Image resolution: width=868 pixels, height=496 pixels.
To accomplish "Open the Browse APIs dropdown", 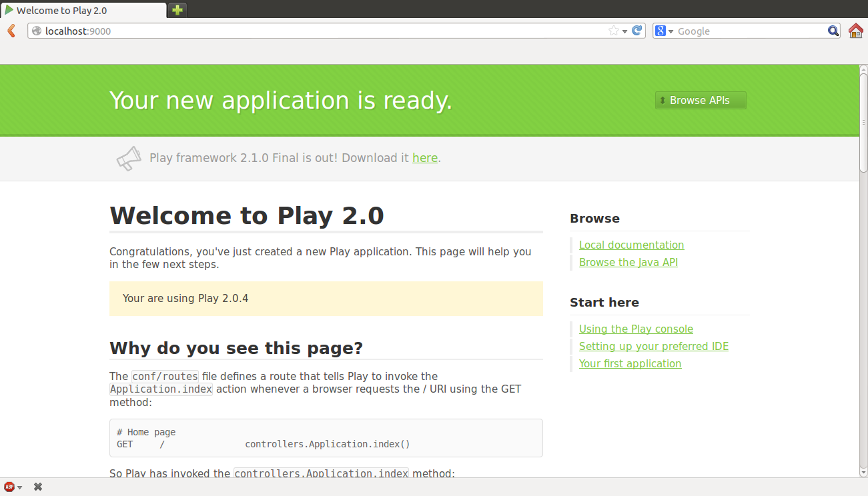I will click(701, 101).
